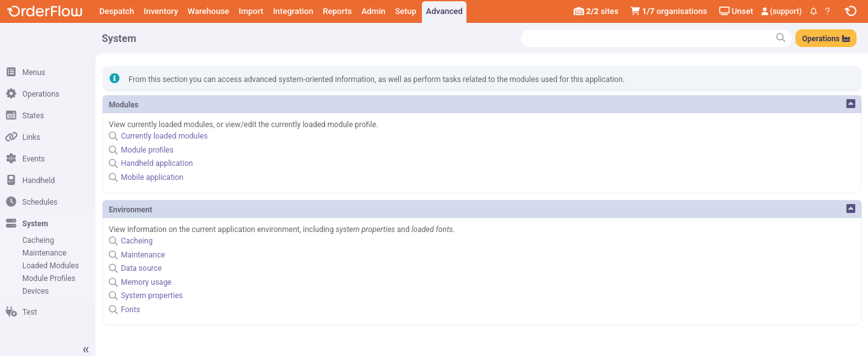Open Module profiles link
868x356 pixels.
point(147,150)
